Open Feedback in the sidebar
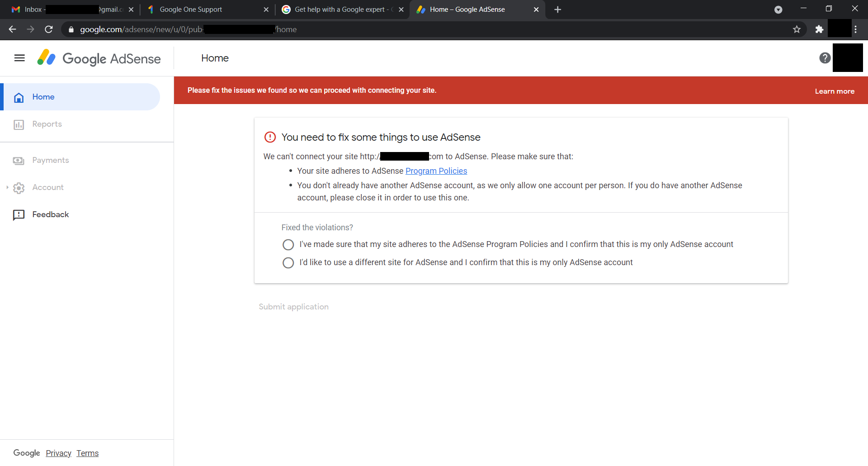 (51, 214)
